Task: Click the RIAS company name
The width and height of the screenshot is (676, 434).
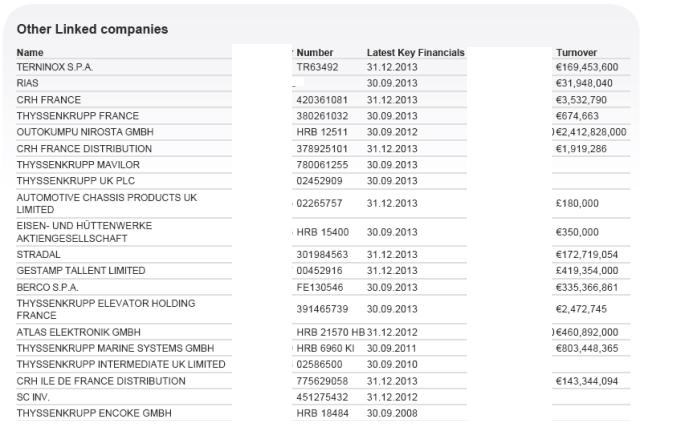Action: point(27,83)
